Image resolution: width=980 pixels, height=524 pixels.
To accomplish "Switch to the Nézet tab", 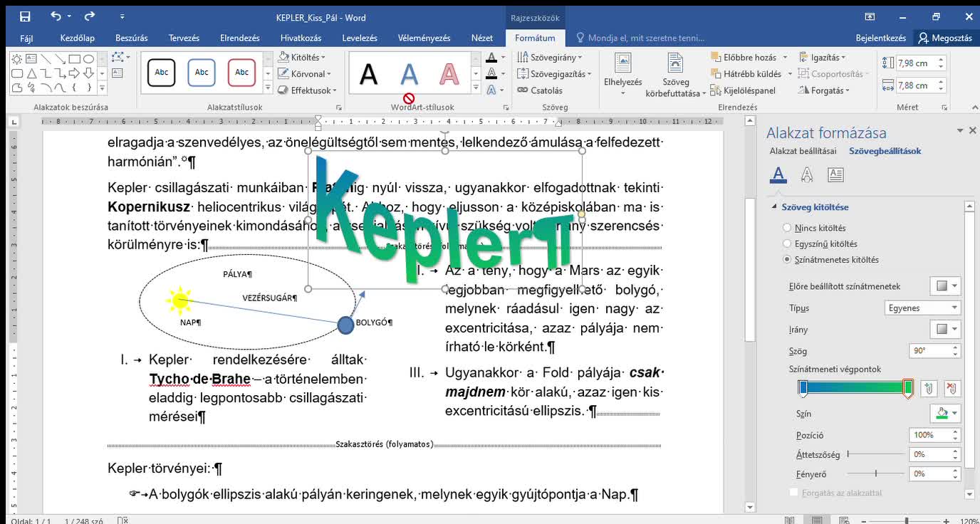I will coord(482,38).
